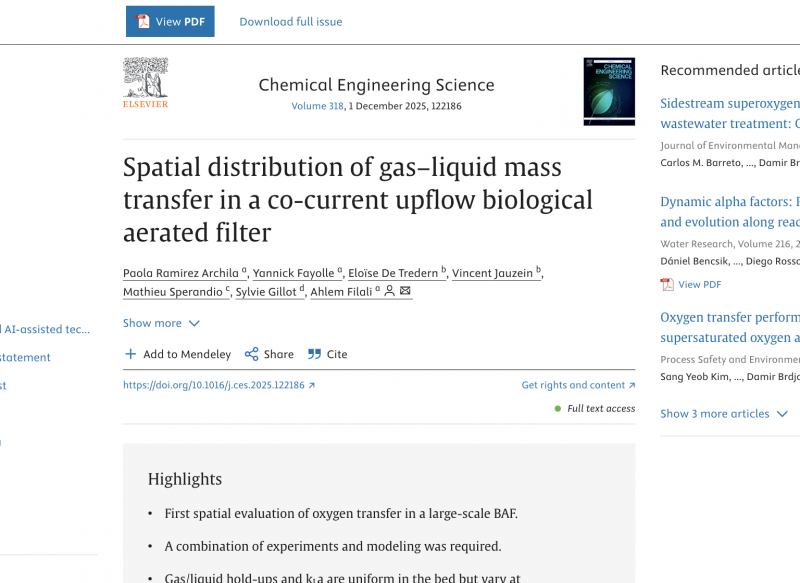Open author Paola Ramirez Archila details
Viewport: 800px width, 583px height.
pos(180,273)
